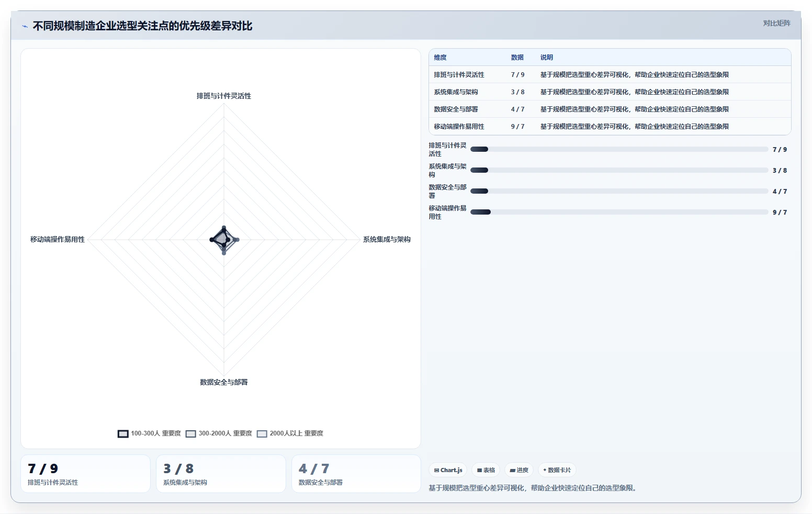Image resolution: width=812 pixels, height=514 pixels.
Task: Open the 4 / 7 data card
Action: tap(356, 474)
